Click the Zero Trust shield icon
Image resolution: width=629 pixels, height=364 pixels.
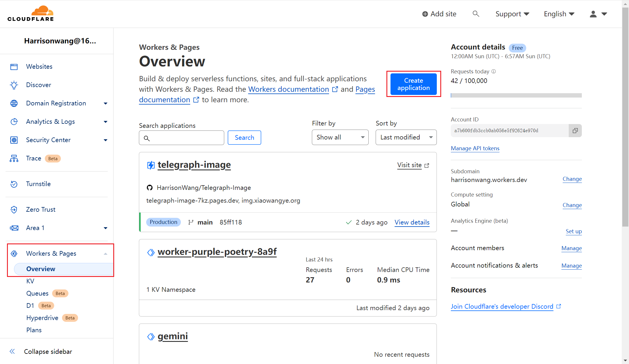click(14, 210)
